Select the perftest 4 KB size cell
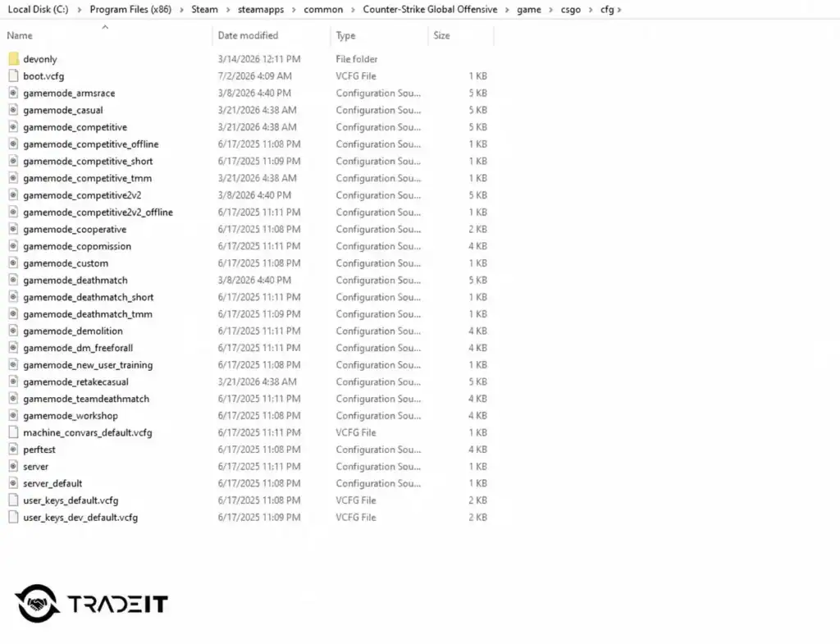Image resolution: width=840 pixels, height=644 pixels. point(478,450)
